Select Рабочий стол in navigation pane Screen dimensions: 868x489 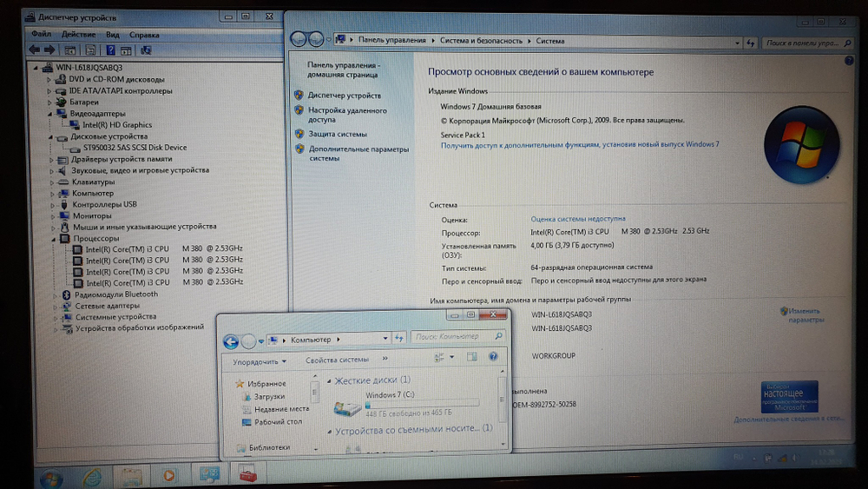coord(278,422)
